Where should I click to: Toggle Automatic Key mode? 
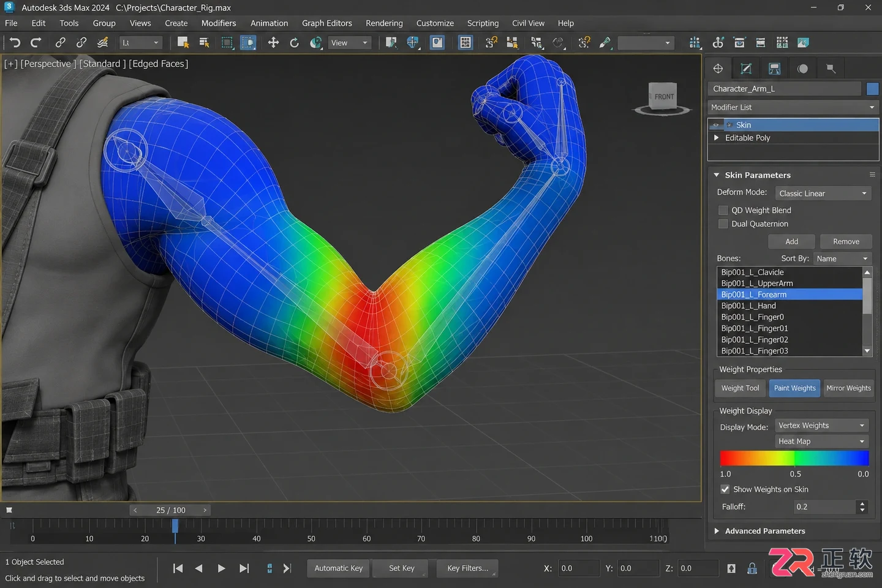point(339,568)
